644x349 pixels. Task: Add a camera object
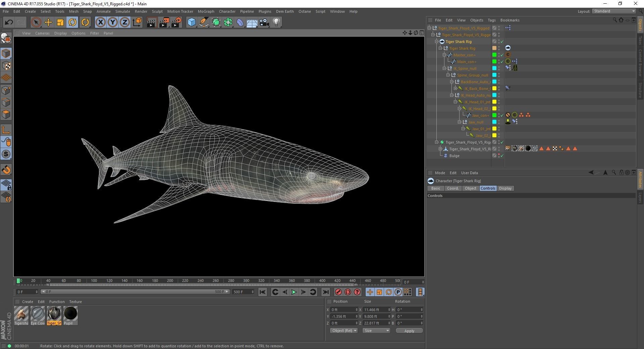[264, 22]
